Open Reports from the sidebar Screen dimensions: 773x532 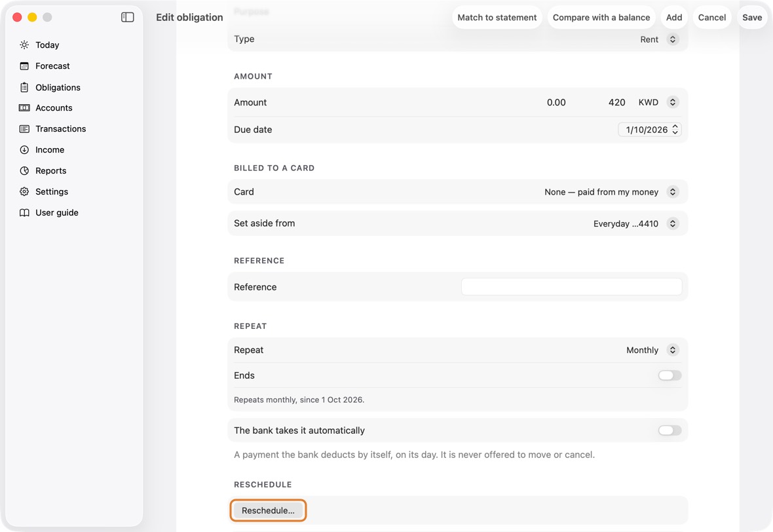pos(51,170)
